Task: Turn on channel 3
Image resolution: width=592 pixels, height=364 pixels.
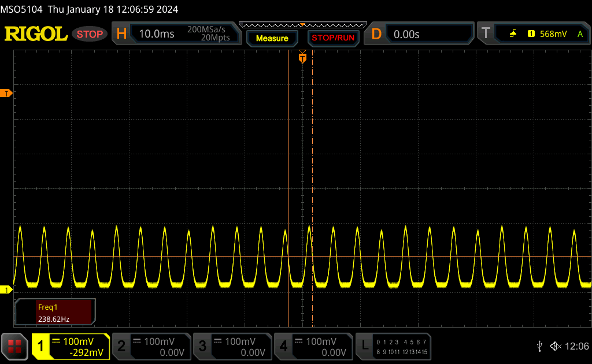Action: click(x=232, y=346)
